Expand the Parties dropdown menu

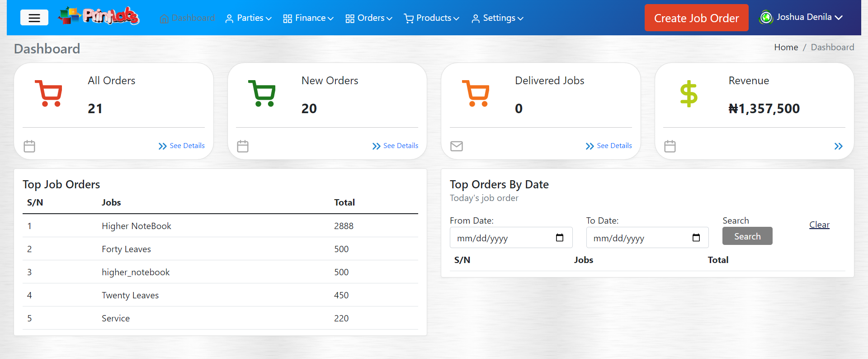coord(248,18)
